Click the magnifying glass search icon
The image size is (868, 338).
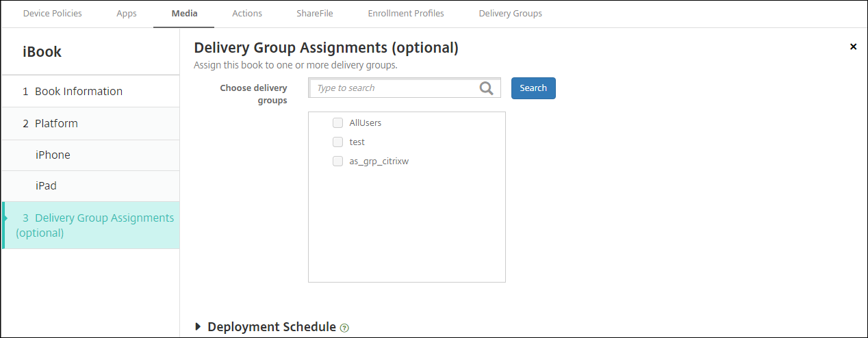486,88
